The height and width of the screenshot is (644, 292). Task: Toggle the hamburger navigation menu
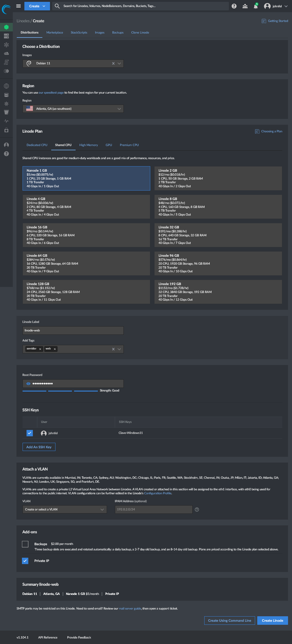(x=19, y=6)
